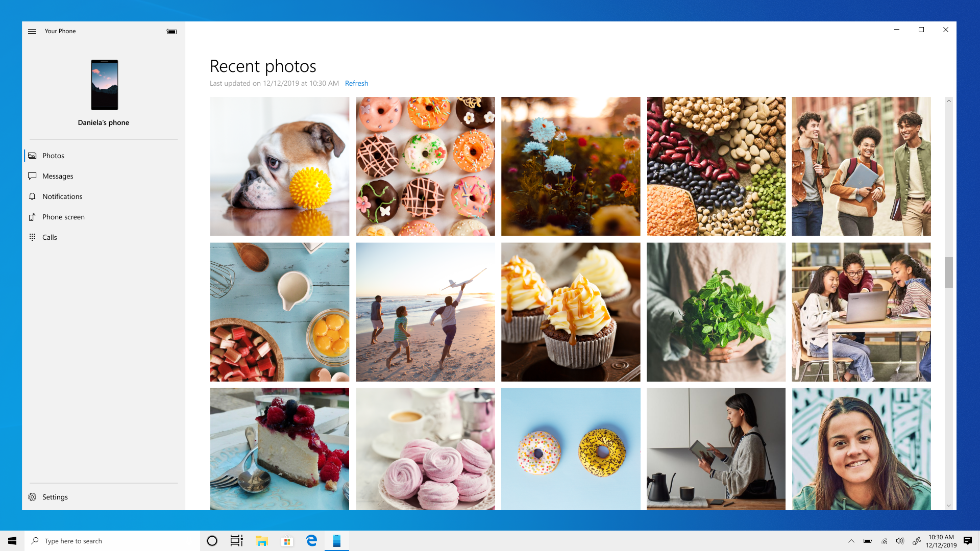View Notifications in the sidebar
The height and width of the screenshot is (551, 980).
[x=62, y=196]
